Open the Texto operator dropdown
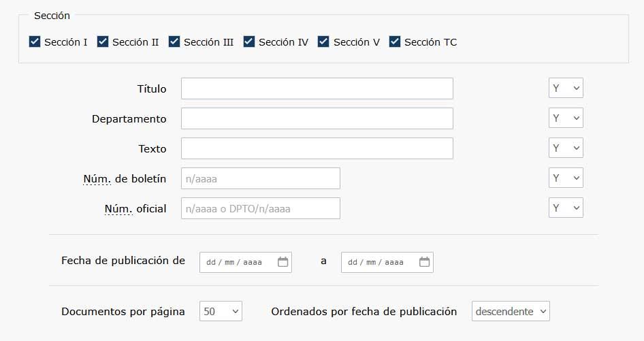644x341 pixels. point(566,148)
